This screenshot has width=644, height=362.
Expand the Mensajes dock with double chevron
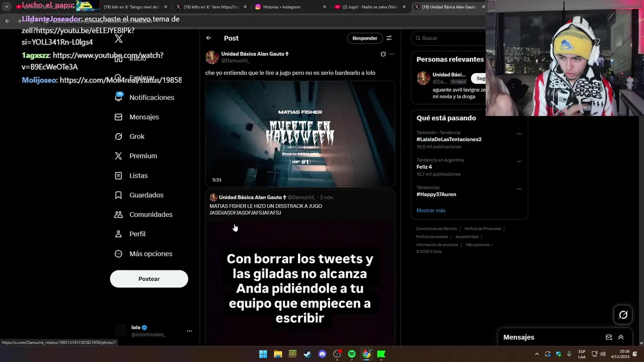[621, 337]
